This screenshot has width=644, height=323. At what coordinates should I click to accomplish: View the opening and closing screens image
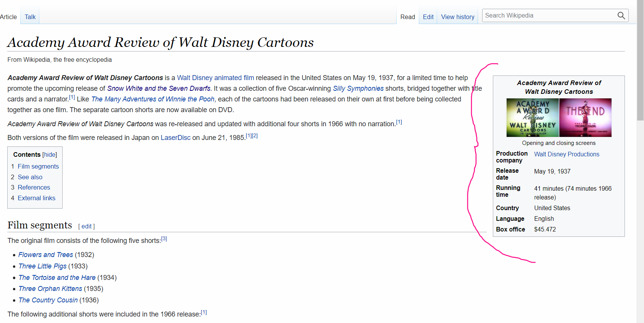coord(559,117)
